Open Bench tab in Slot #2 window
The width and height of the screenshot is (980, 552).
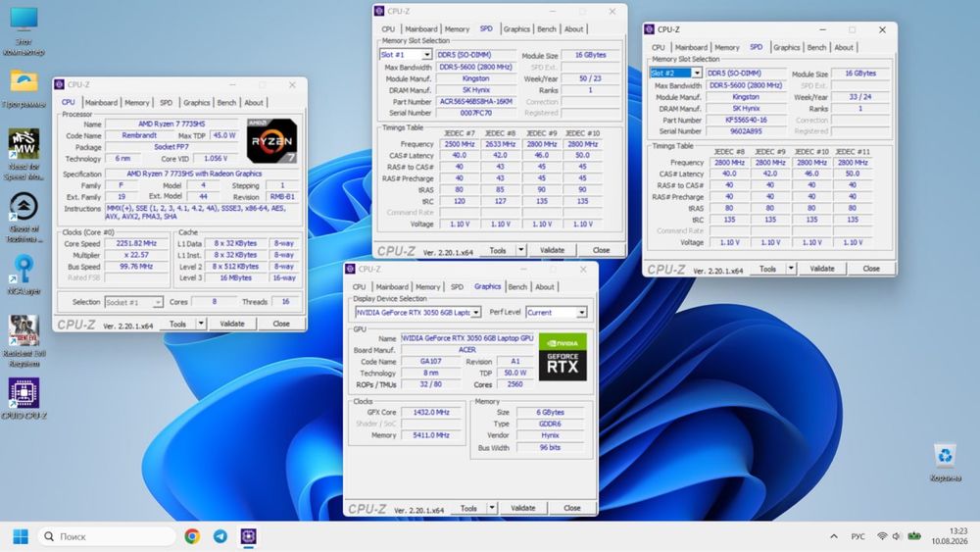click(x=816, y=47)
